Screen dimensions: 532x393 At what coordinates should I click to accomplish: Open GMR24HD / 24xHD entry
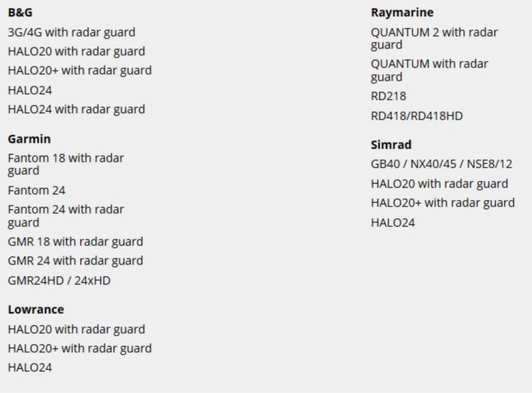coord(59,281)
